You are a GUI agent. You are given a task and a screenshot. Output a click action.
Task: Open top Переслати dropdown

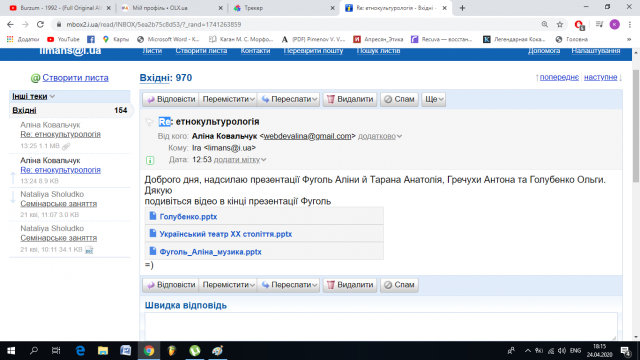[x=289, y=99]
